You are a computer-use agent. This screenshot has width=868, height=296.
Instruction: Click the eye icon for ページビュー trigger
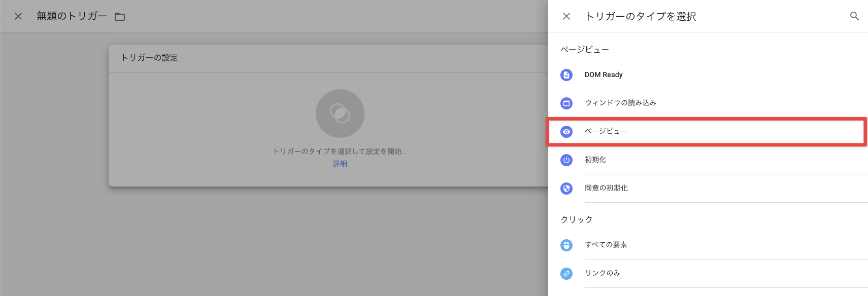(x=566, y=132)
